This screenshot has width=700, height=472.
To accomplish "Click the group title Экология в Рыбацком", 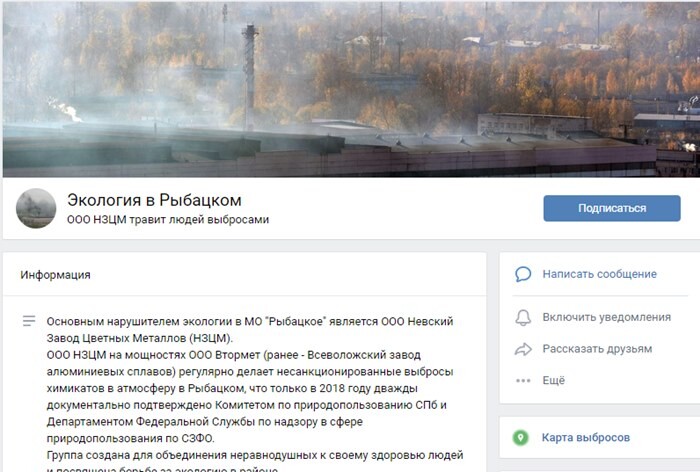I will tap(154, 200).
